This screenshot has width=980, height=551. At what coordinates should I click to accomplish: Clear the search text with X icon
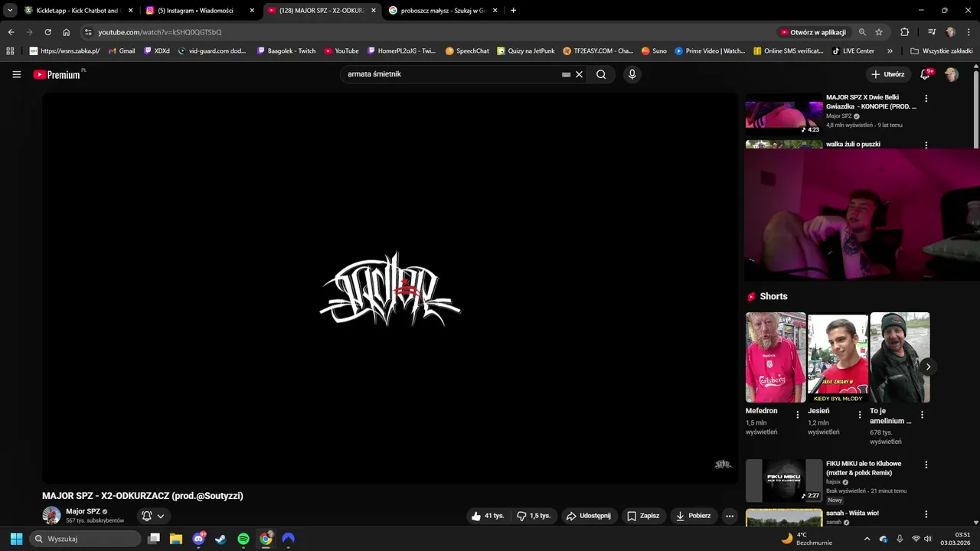tap(580, 74)
